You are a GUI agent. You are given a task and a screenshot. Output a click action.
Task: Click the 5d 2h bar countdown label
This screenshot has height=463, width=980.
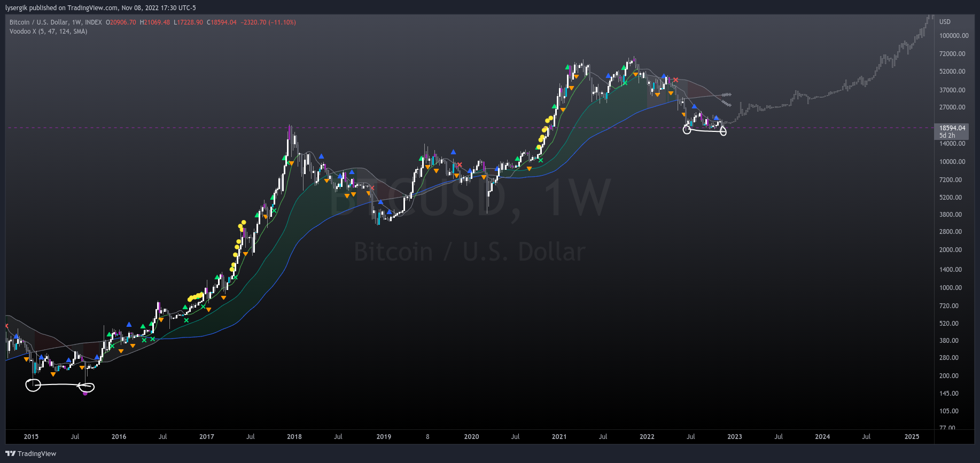[947, 136]
